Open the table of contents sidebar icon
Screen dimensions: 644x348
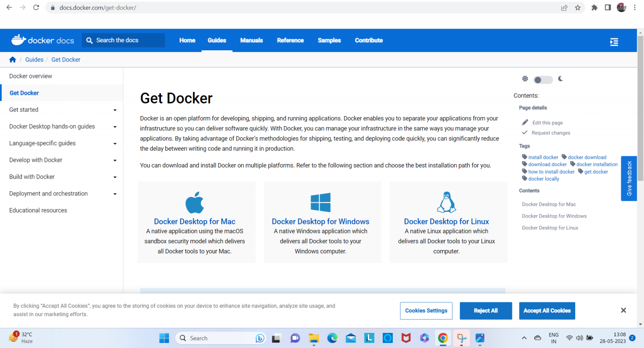coord(614,42)
